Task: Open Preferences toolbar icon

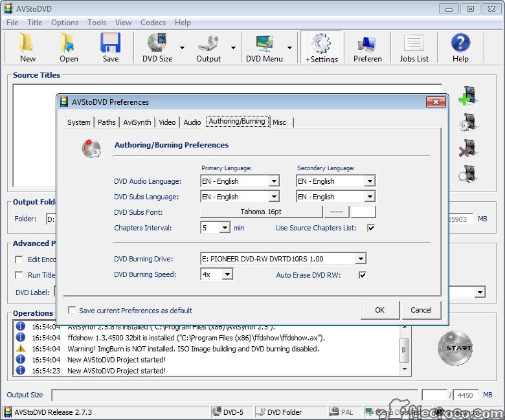Action: coord(367,43)
